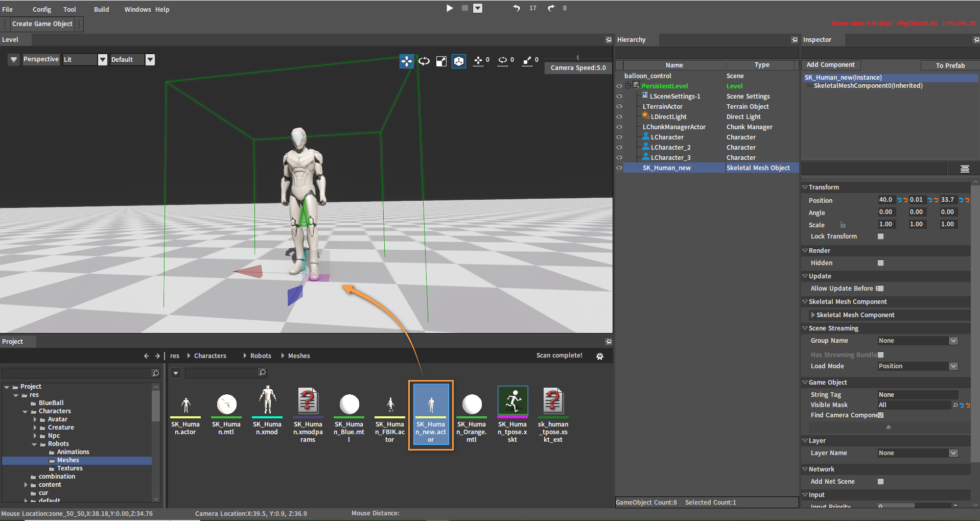Click the Play button in top toolbar

[x=450, y=8]
